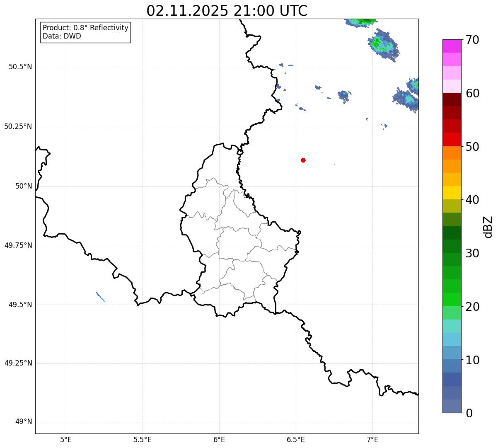The image size is (498, 448).
Task: Click the 6°E longitude label
Action: pos(219,440)
